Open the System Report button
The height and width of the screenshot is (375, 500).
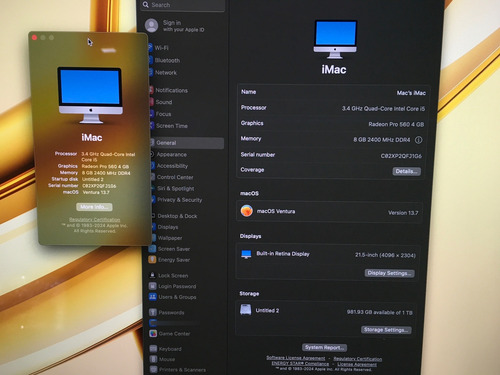[324, 348]
